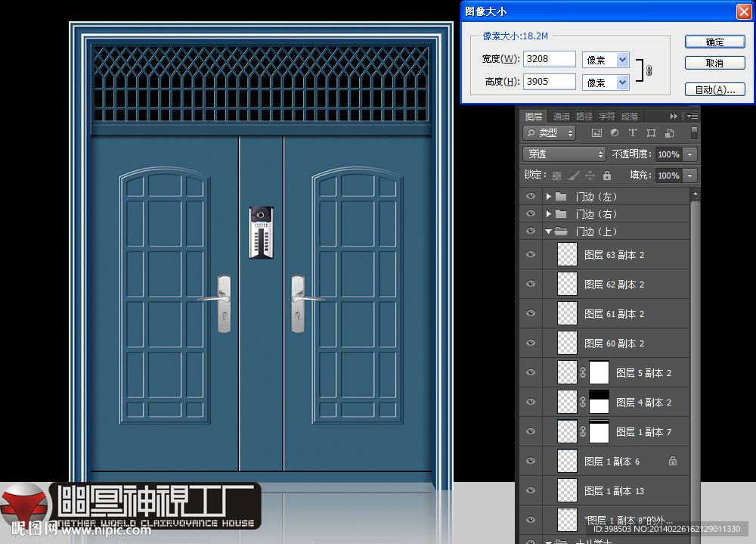Screen dimensions: 756x544
Task: Select the type layer filter icon
Action: (633, 132)
